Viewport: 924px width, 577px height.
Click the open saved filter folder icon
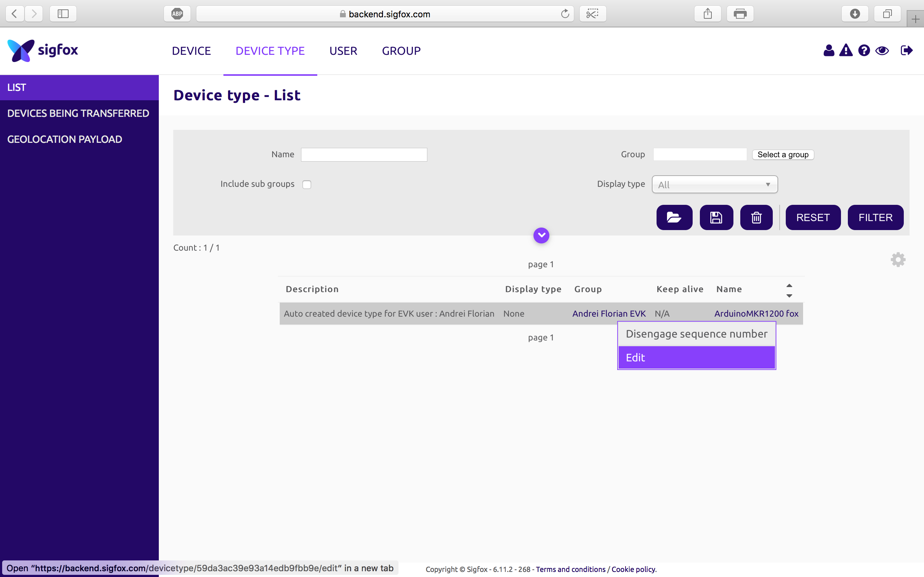pos(674,217)
